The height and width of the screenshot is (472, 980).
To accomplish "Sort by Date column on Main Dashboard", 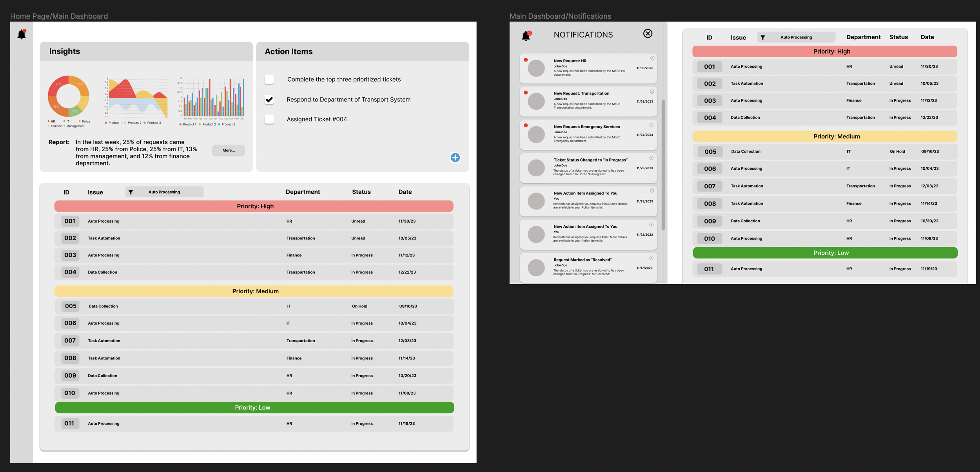I will (x=405, y=192).
